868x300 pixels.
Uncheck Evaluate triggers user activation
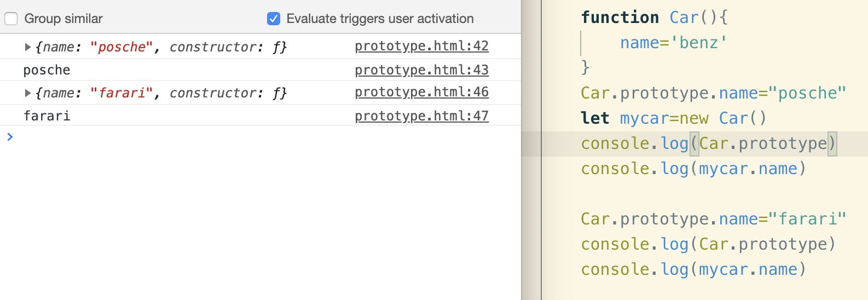274,19
